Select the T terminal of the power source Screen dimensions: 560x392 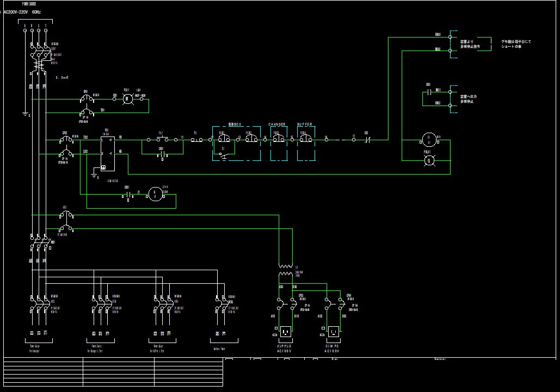coord(46,30)
